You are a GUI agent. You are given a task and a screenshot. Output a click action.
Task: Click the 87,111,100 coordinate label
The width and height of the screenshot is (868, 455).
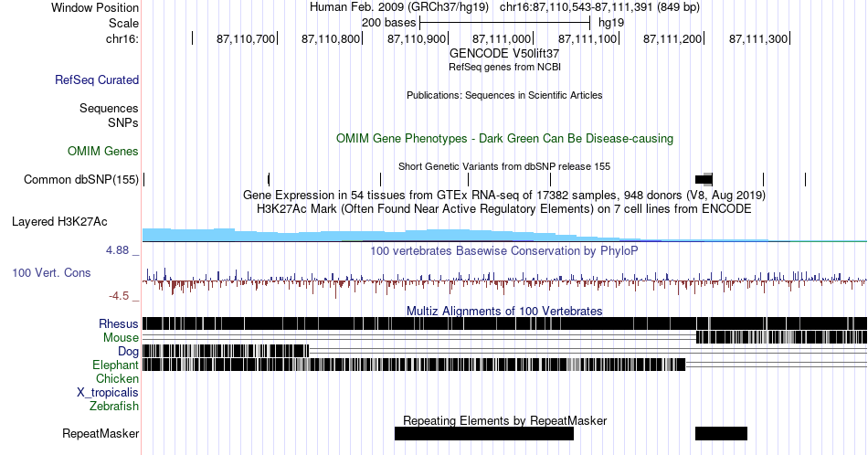coord(587,38)
